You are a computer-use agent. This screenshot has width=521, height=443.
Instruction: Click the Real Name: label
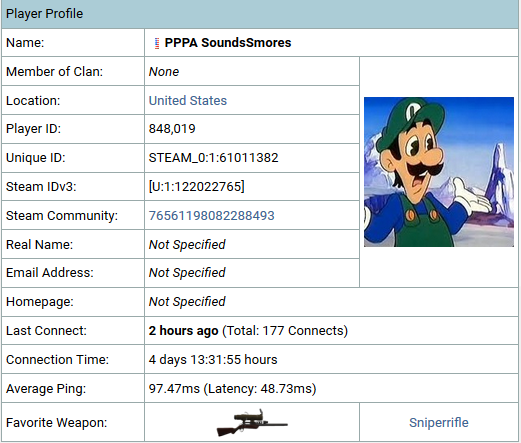coord(39,245)
